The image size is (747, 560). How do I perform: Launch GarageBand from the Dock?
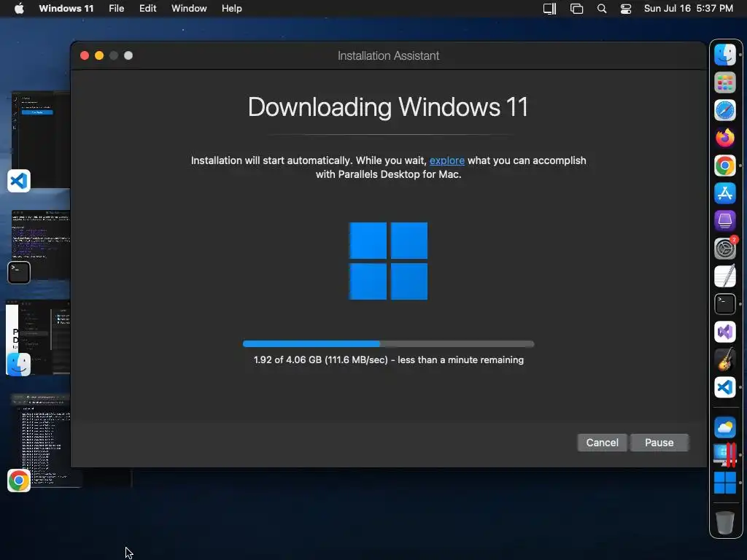[724, 359]
